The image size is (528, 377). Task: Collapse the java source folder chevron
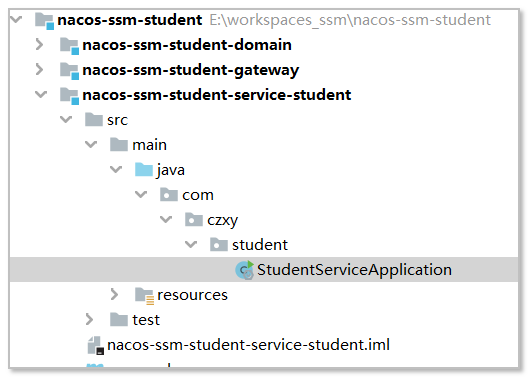(x=116, y=169)
